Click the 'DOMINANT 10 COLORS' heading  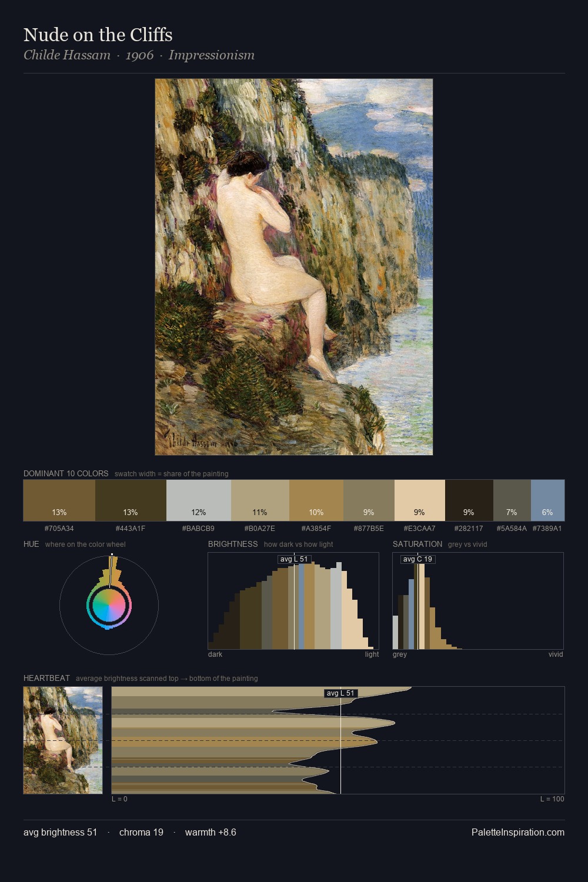coord(66,473)
